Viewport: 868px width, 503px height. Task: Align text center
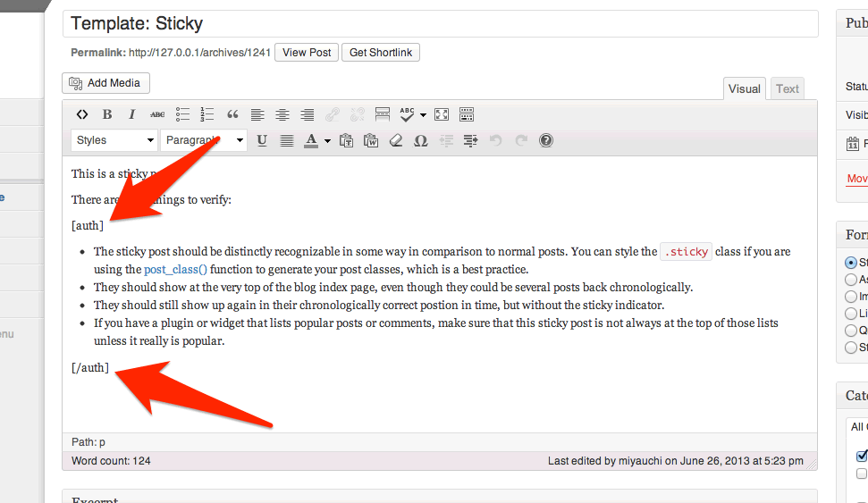click(x=282, y=114)
